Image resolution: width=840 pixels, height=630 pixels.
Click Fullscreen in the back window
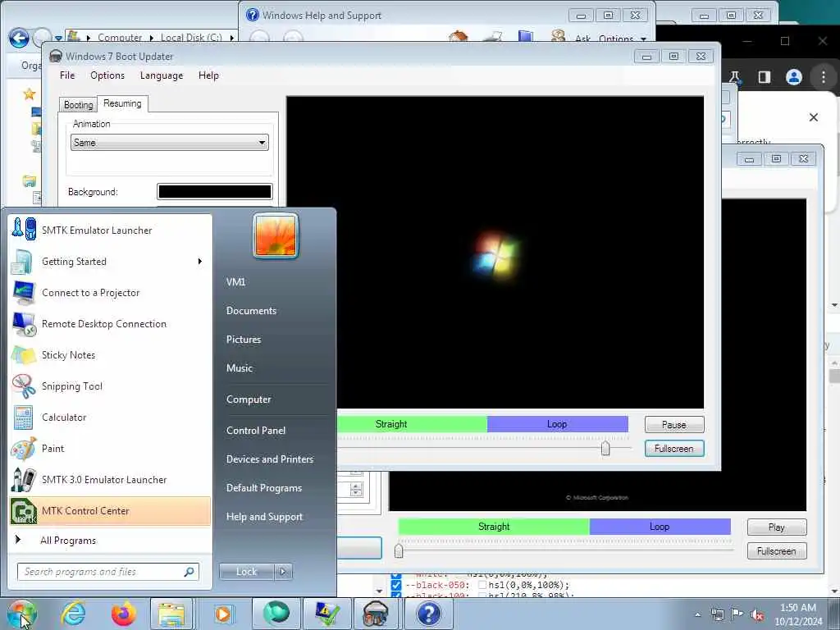[776, 550]
